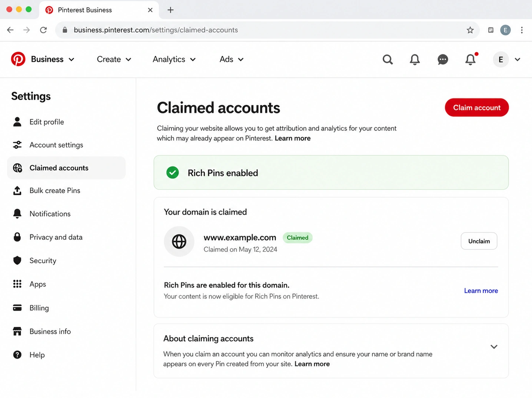Open the bell icon with red dot

[471, 59]
